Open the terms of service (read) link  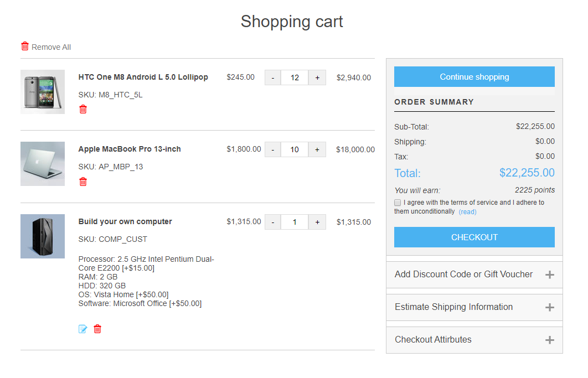point(468,212)
